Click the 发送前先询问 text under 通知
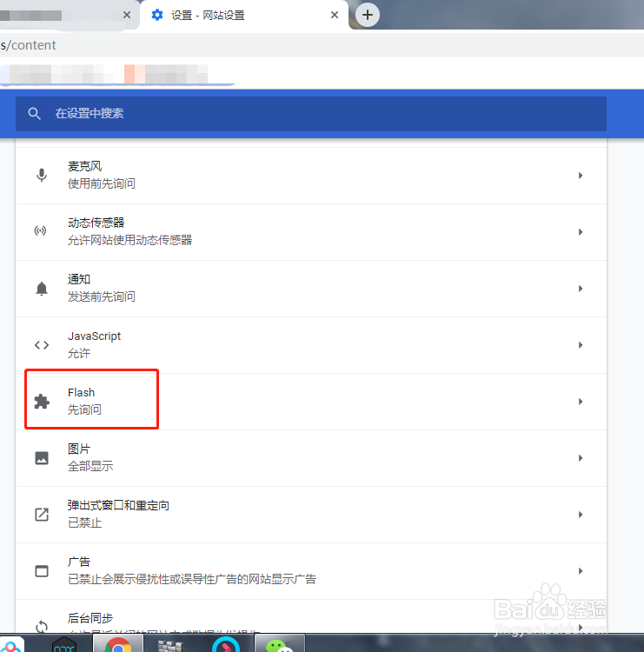644x652 pixels. [x=102, y=297]
